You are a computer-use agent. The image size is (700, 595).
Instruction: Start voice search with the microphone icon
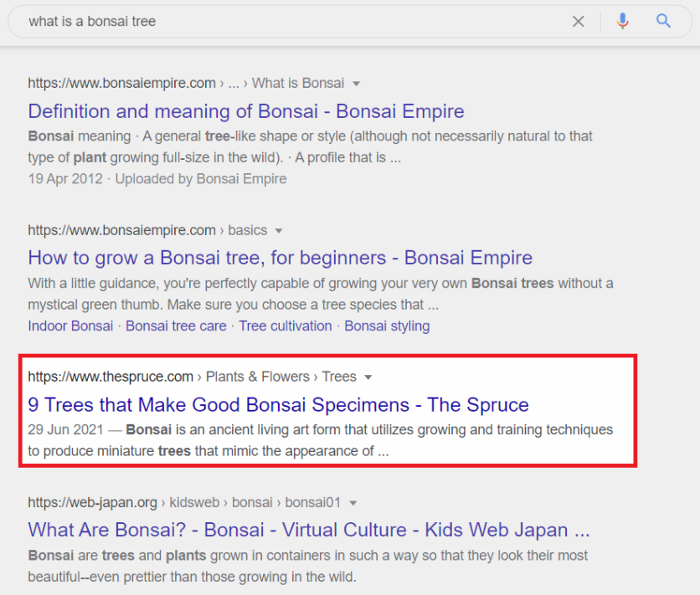(x=623, y=22)
